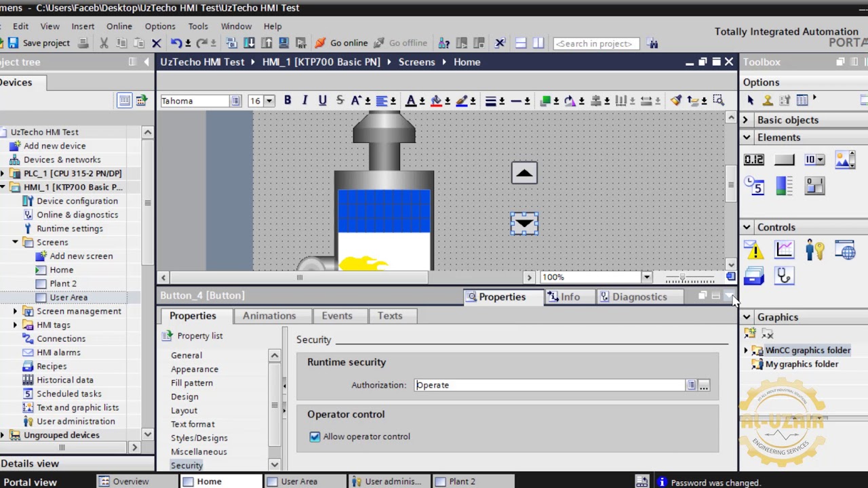Viewport: 868px width, 488px height.
Task: Click the Delete X toolbar icon
Action: [157, 43]
